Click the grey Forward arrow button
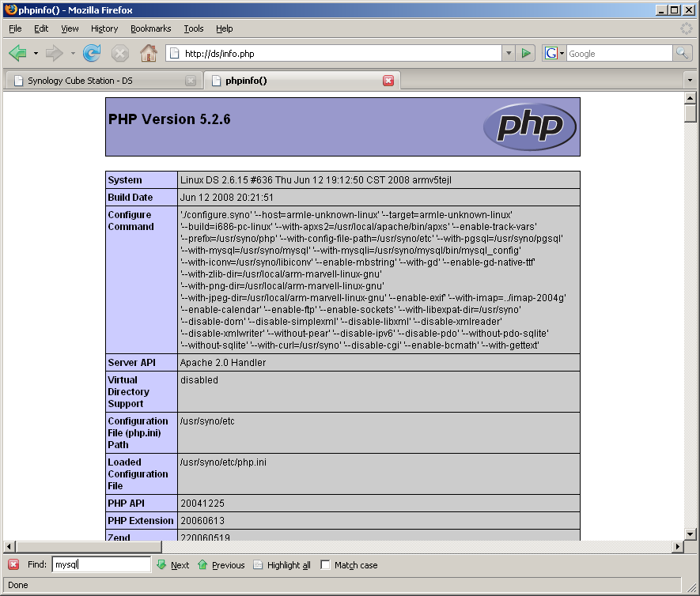 pyautogui.click(x=55, y=54)
